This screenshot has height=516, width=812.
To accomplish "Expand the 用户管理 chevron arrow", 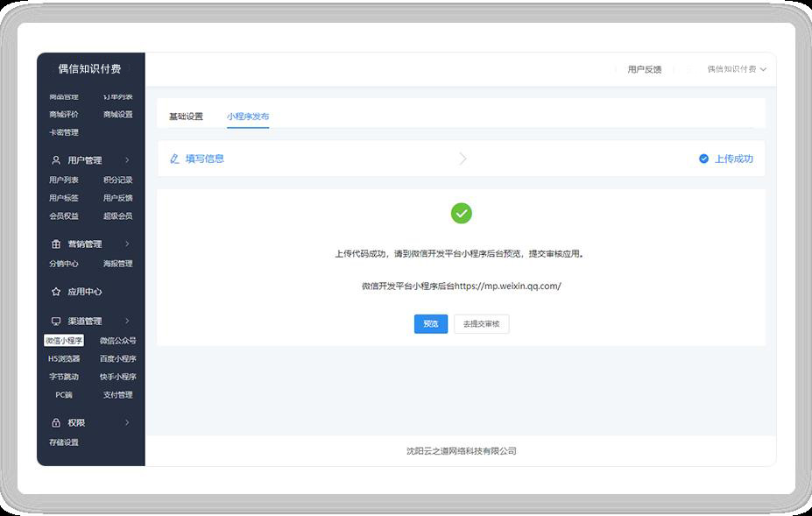I will click(x=127, y=160).
